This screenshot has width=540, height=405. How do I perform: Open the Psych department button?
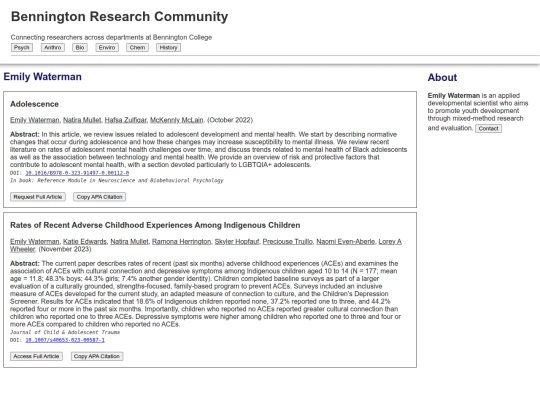pyautogui.click(x=22, y=48)
